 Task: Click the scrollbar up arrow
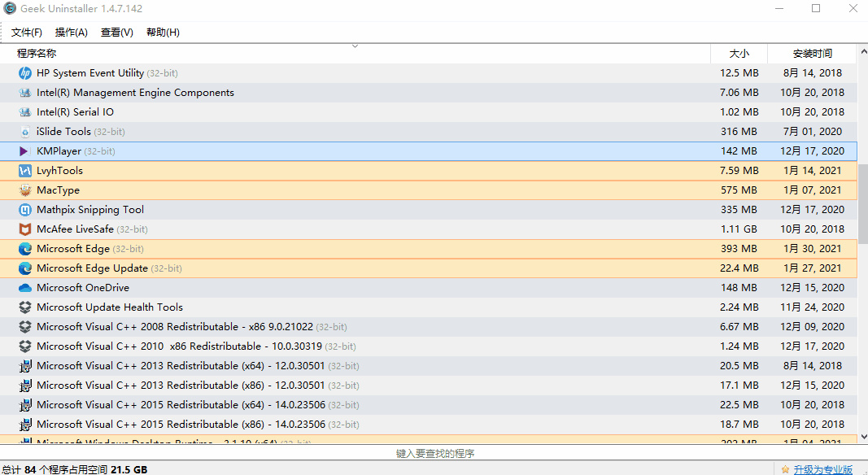(863, 51)
